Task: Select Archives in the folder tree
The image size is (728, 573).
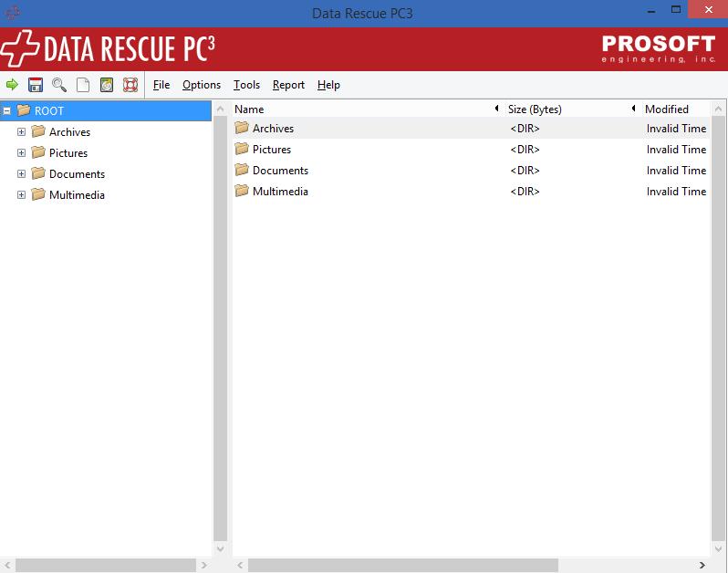Action: 69,132
